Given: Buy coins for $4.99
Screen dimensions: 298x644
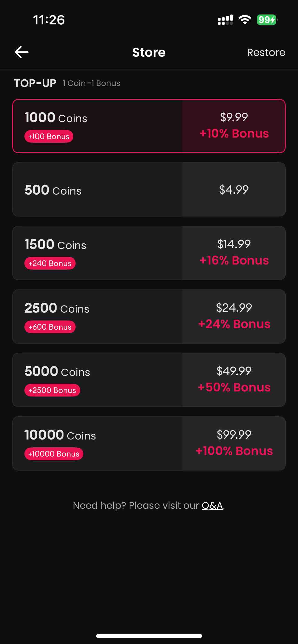Looking at the screenshot, I should tap(234, 189).
